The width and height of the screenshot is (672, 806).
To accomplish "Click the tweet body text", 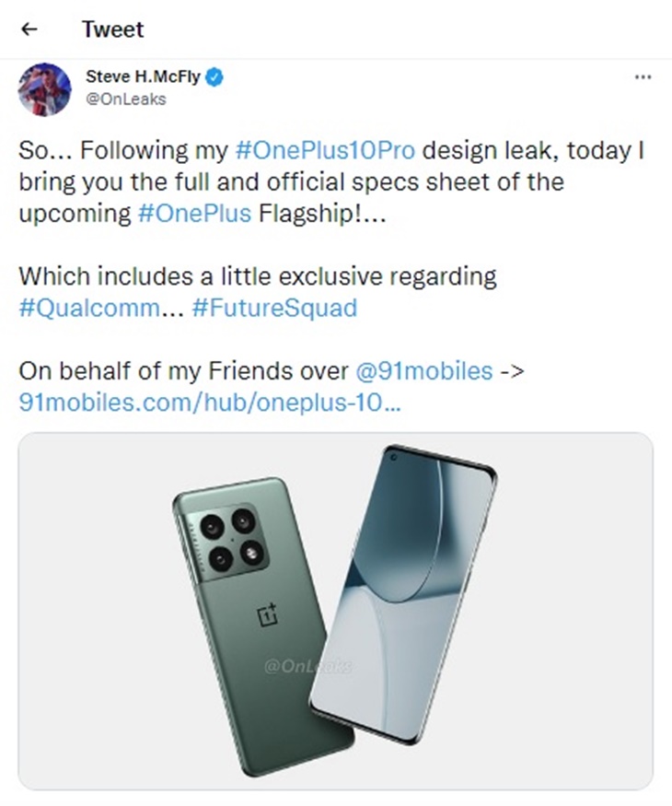I will click(331, 276).
